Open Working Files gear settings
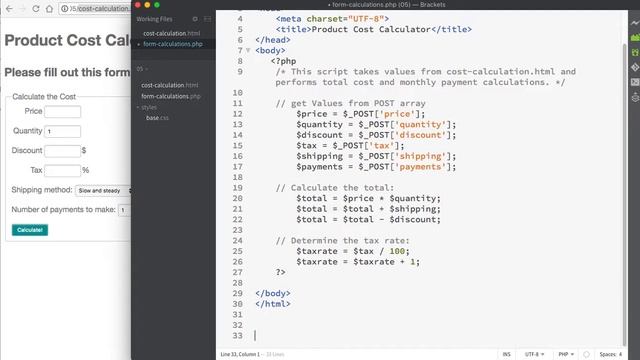The height and width of the screenshot is (360, 640). (195, 19)
